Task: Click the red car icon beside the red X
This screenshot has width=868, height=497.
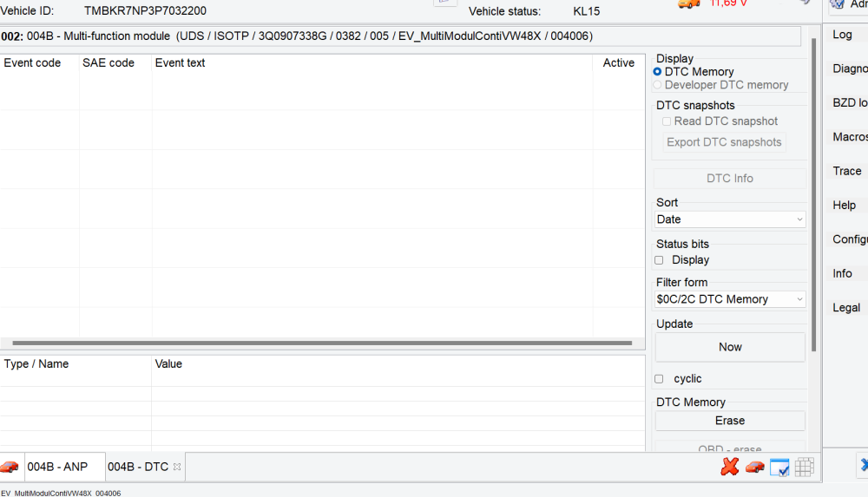Action: tap(754, 468)
